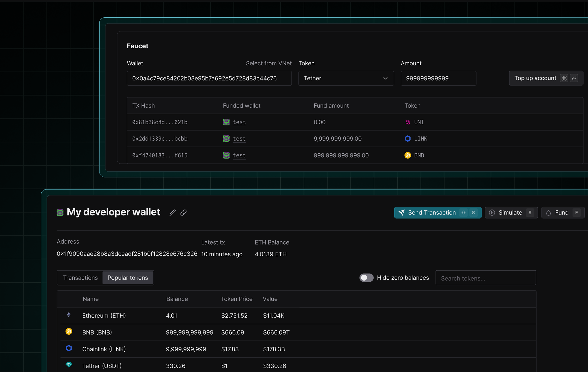Click the wallet avatar icon next to first test entry
This screenshot has height=372, width=588.
(226, 122)
